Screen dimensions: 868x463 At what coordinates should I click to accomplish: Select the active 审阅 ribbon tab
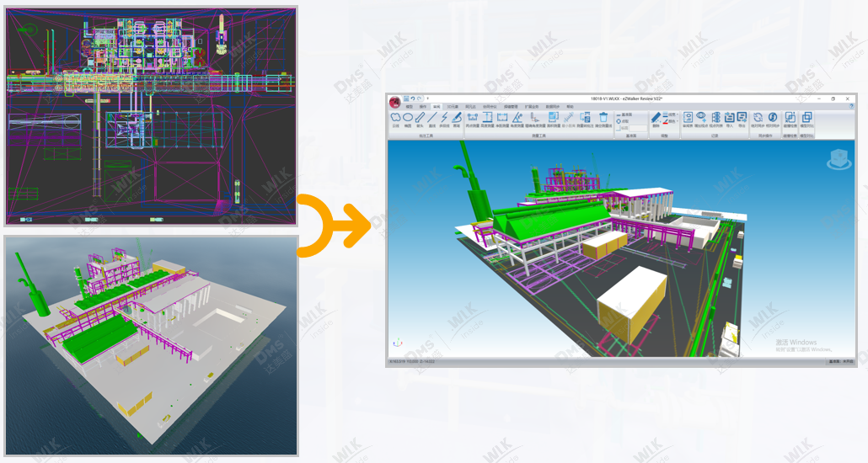[437, 107]
